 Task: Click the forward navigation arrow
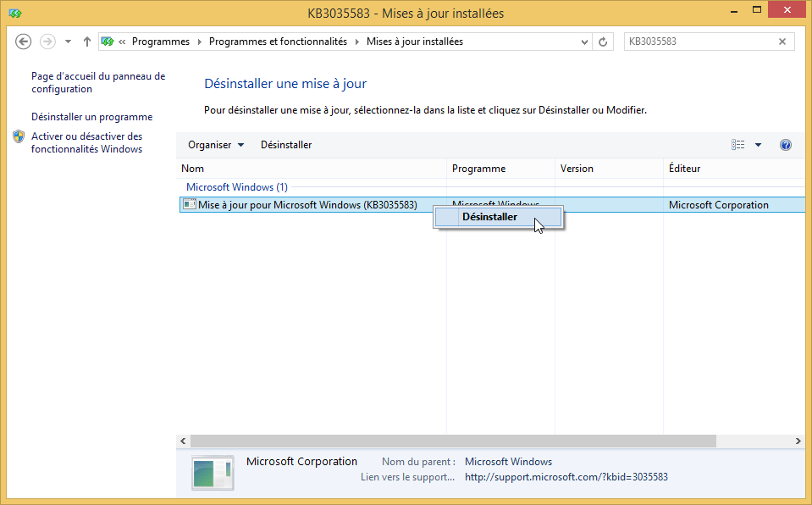coord(47,42)
